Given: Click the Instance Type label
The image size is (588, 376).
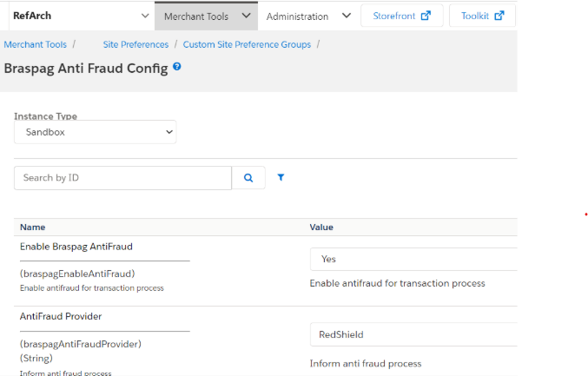Looking at the screenshot, I should [45, 116].
